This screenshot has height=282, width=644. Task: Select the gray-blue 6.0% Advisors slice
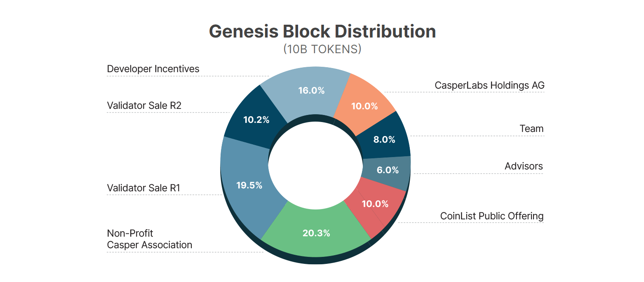[x=387, y=170]
